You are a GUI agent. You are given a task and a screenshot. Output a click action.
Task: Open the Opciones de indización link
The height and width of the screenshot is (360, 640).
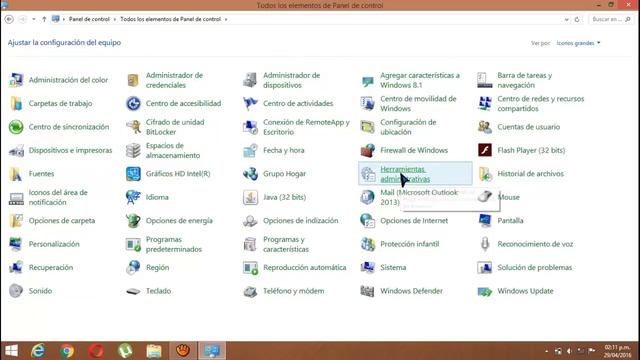click(x=300, y=220)
